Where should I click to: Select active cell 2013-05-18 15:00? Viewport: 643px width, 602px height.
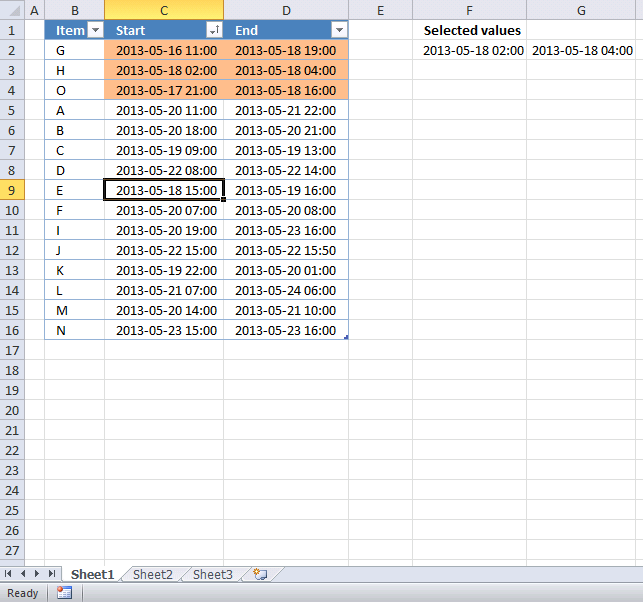click(164, 190)
